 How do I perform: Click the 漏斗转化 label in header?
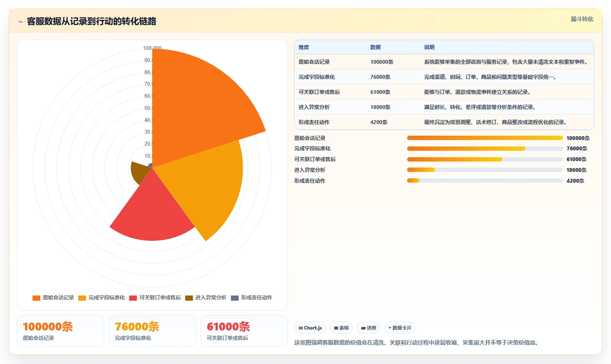point(582,19)
